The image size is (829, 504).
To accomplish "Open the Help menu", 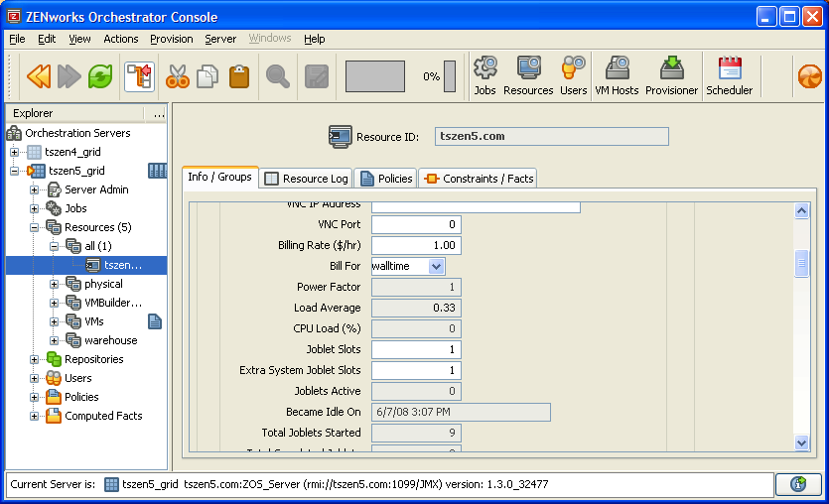I will point(314,39).
